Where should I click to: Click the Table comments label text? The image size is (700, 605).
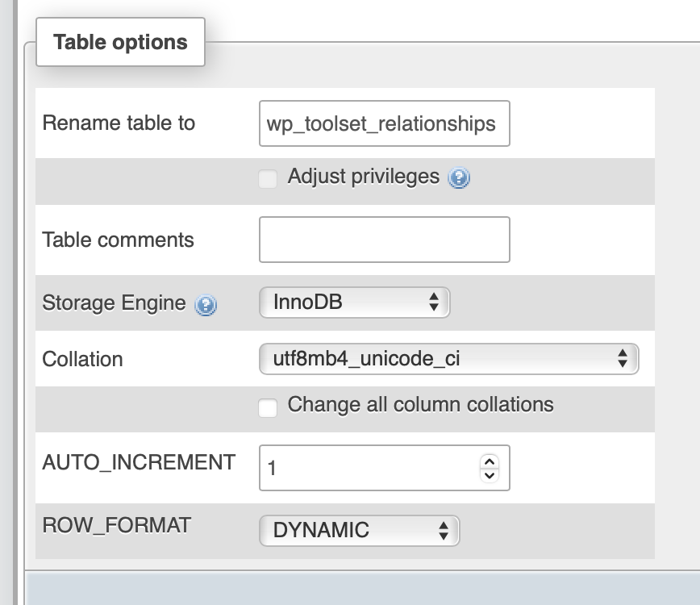tap(118, 240)
